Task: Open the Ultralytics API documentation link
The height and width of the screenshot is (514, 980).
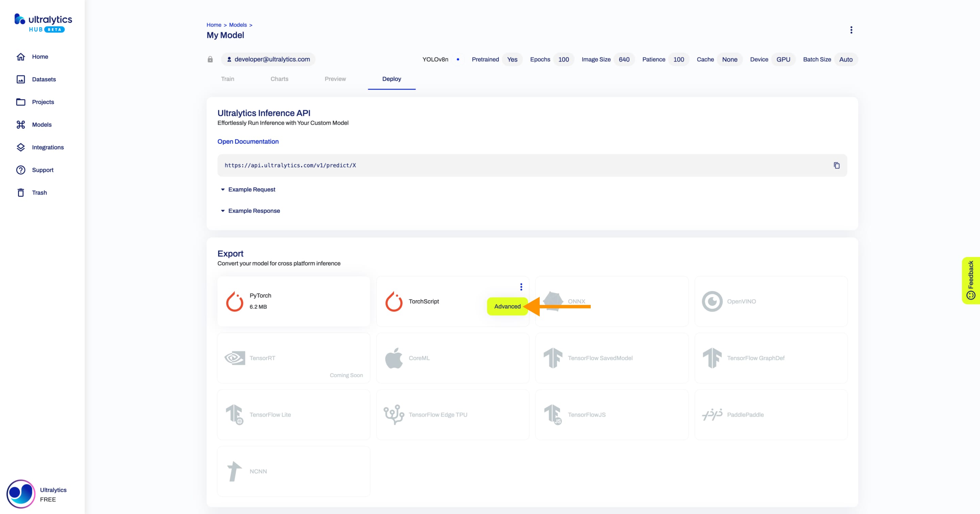Action: click(248, 141)
